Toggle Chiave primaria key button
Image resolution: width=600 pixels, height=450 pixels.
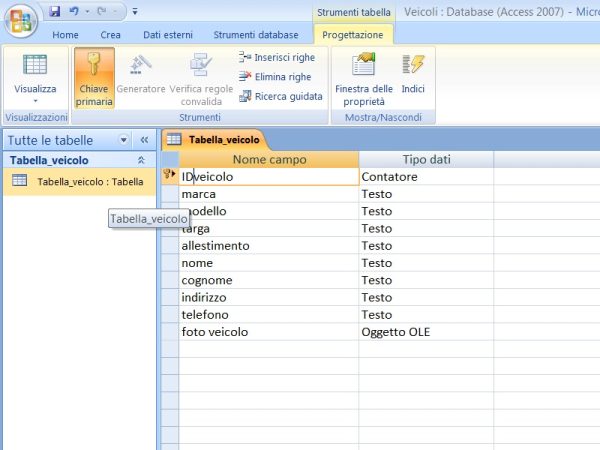[94, 78]
